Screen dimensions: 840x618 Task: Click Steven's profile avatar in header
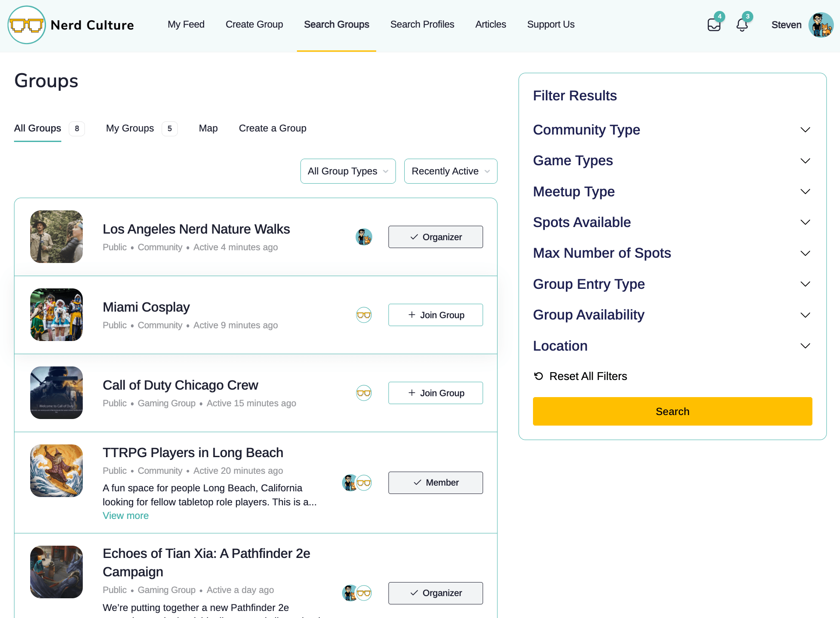click(x=820, y=25)
